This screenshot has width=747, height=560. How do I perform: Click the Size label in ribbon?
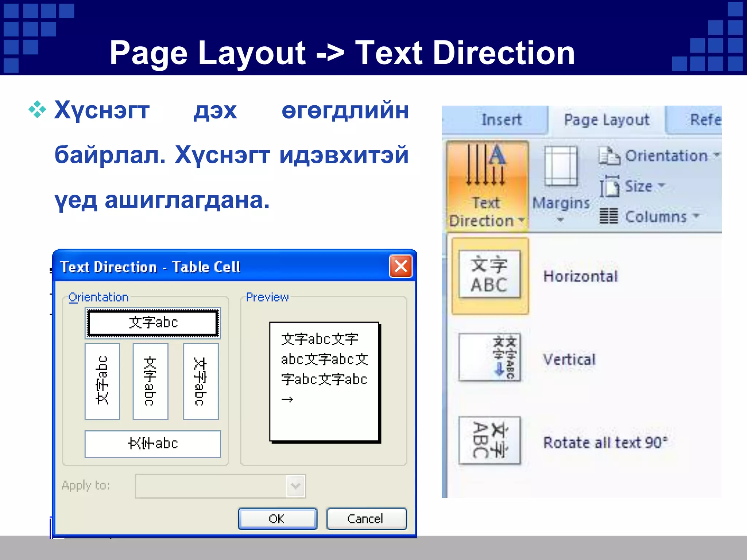[x=639, y=186]
